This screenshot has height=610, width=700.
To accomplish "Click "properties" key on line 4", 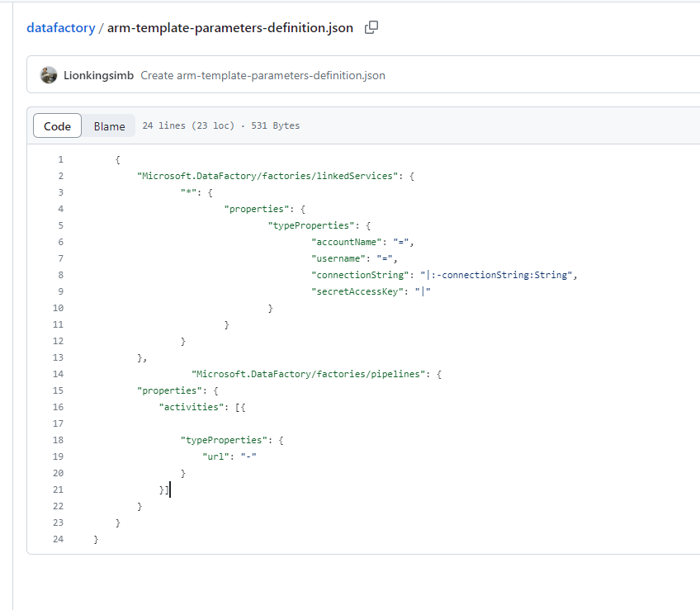I will pyautogui.click(x=256, y=209).
